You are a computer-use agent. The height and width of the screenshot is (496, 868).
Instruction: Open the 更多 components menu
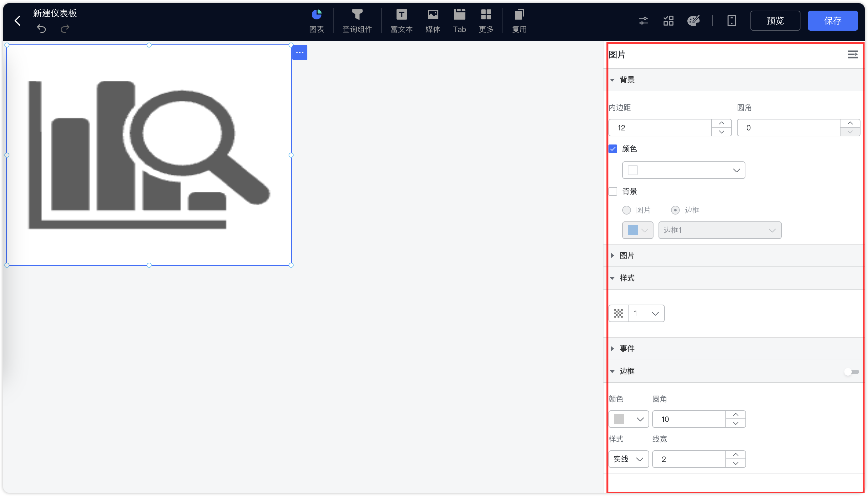486,20
